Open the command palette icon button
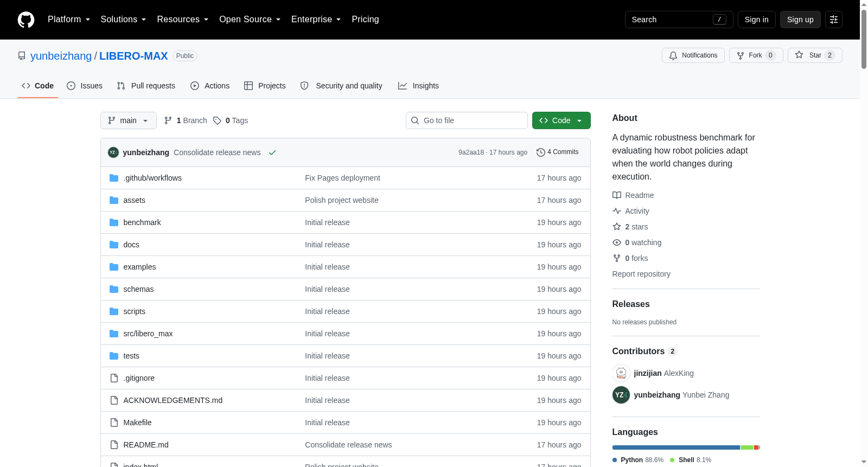The width and height of the screenshot is (868, 467). (x=834, y=20)
